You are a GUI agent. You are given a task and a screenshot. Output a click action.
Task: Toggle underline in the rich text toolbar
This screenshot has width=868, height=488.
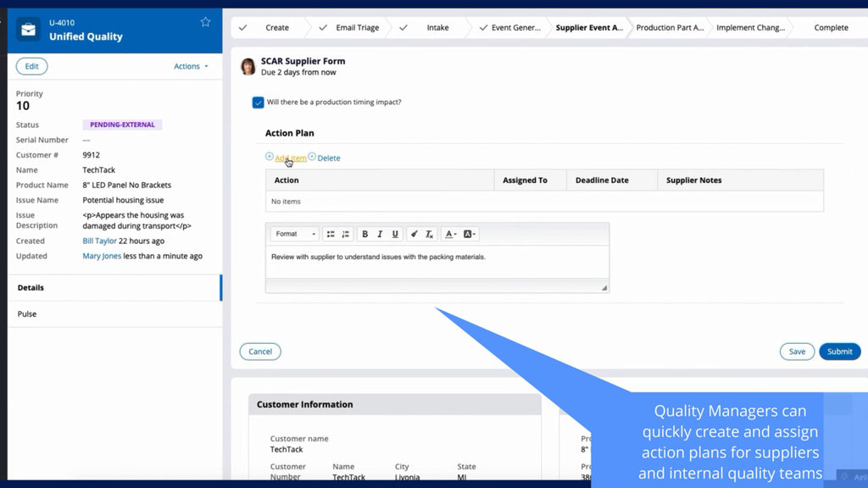pyautogui.click(x=395, y=234)
